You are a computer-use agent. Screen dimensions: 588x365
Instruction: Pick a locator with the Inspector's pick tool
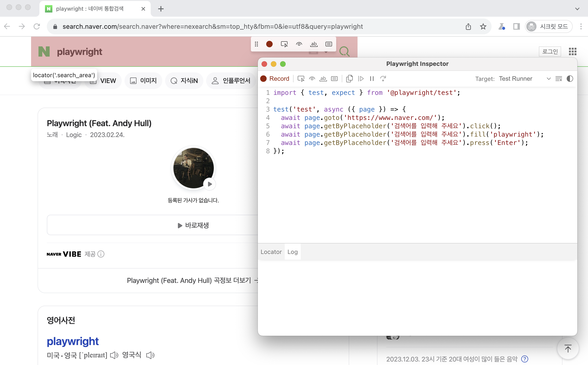301,78
